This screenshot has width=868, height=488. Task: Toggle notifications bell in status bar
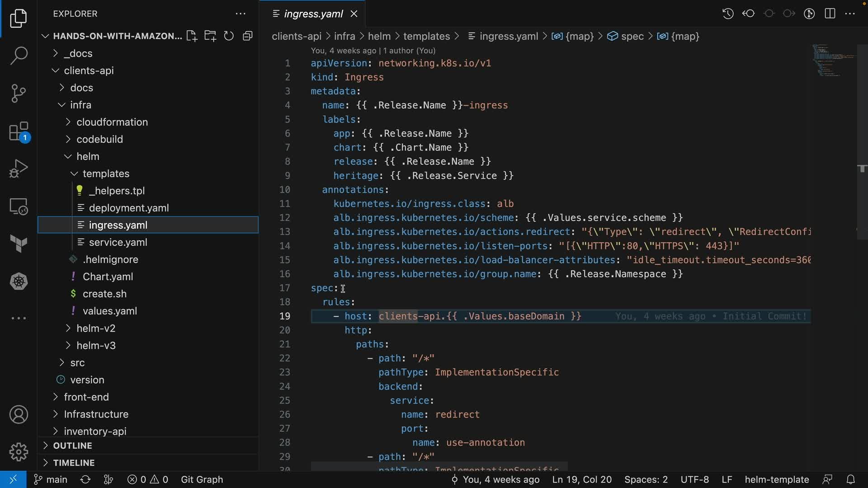click(x=850, y=479)
